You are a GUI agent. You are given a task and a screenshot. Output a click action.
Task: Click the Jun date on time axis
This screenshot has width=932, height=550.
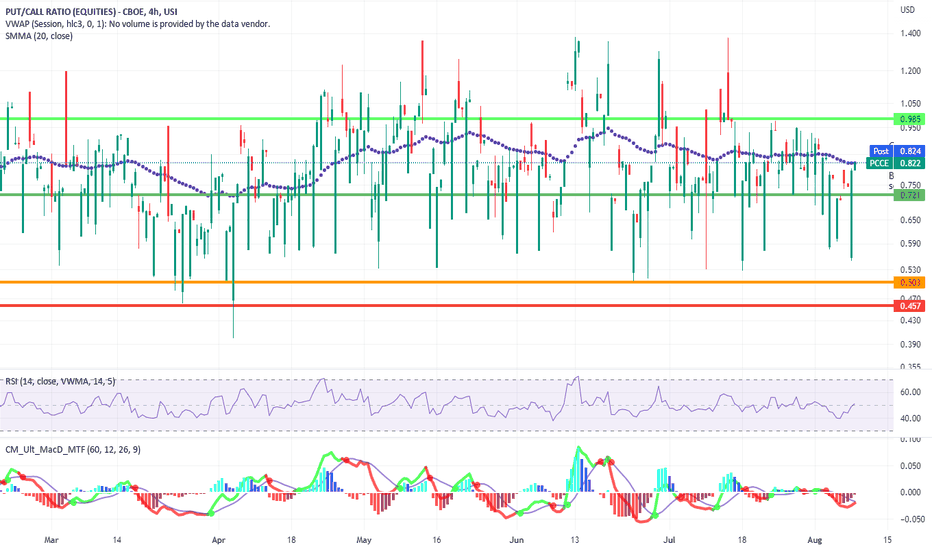pos(517,540)
